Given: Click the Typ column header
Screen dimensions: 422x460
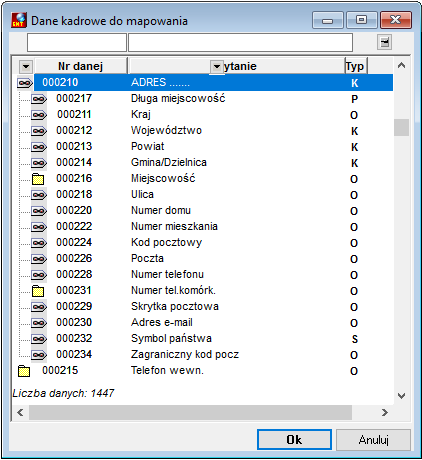Looking at the screenshot, I should (356, 66).
